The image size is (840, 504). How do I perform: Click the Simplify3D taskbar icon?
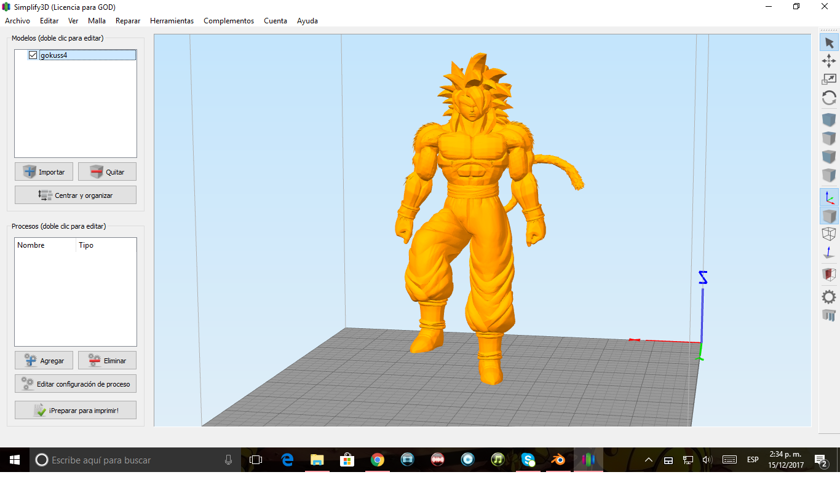tap(588, 460)
